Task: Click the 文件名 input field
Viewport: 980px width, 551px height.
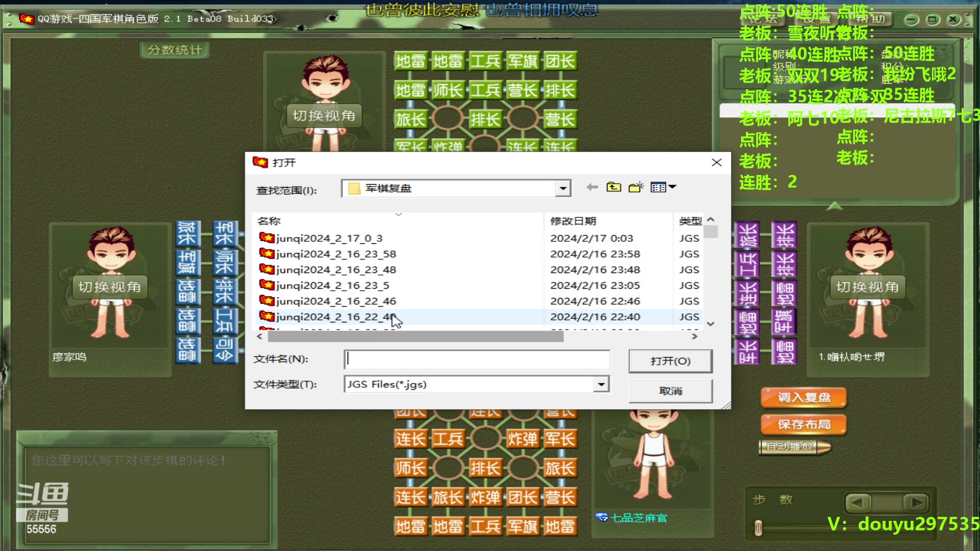Action: [477, 359]
